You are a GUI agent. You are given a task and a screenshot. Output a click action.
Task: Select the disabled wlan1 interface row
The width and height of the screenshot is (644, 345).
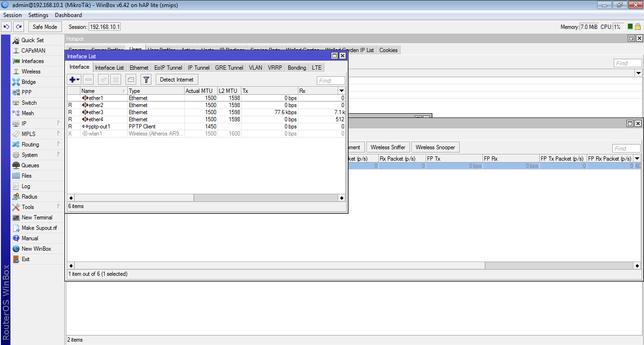click(206, 134)
